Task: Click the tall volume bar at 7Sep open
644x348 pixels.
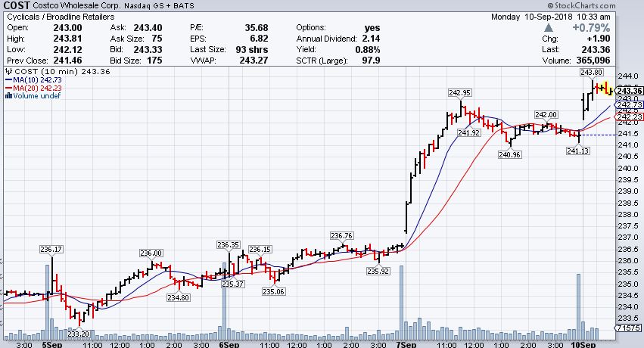Action: (401, 303)
